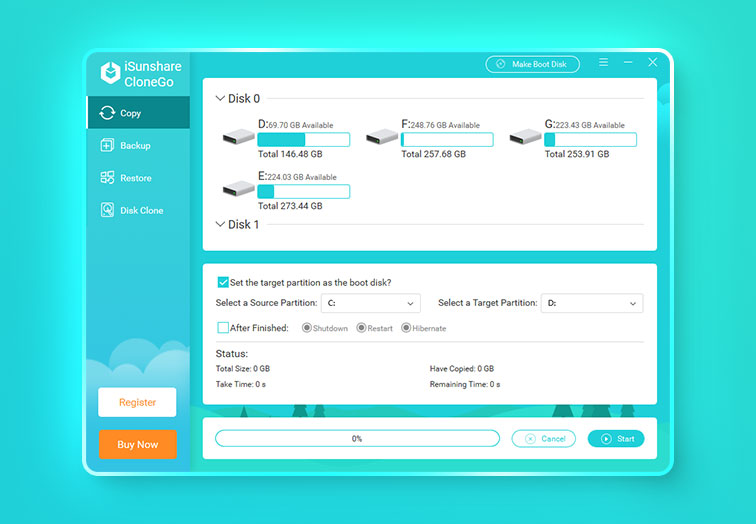This screenshot has height=524, width=756.
Task: Select the Hibernate radio option
Action: pos(406,328)
